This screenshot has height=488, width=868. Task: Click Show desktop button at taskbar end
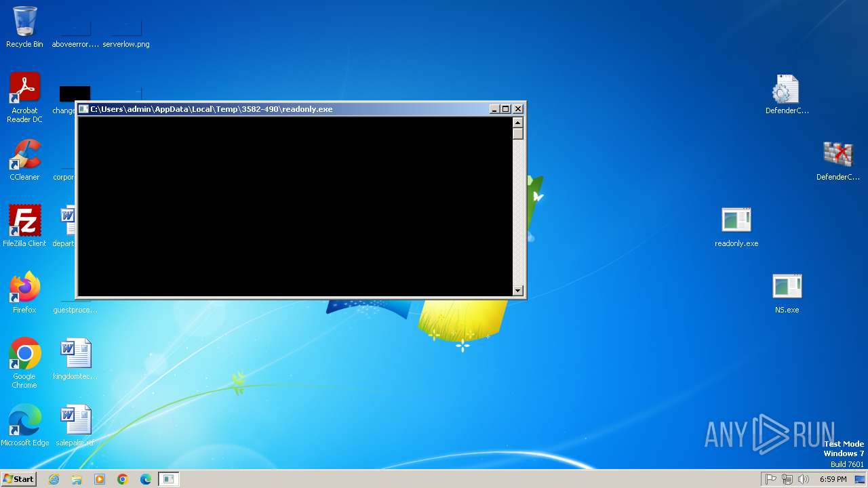coord(860,479)
